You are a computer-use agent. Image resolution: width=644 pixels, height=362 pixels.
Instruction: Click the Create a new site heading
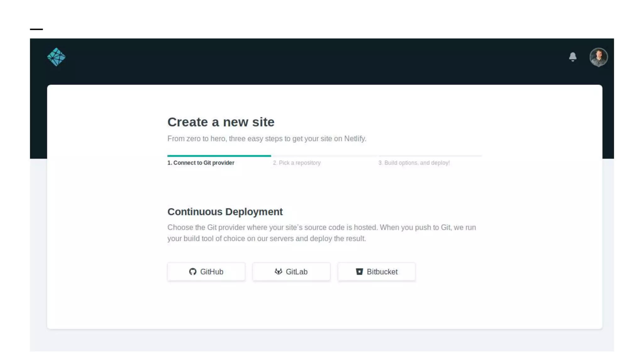tap(221, 122)
